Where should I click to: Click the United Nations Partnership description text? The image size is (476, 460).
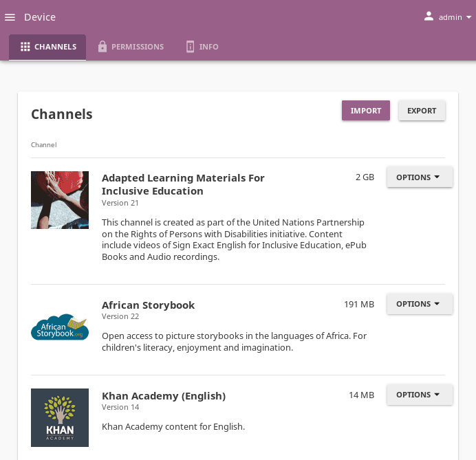click(234, 240)
